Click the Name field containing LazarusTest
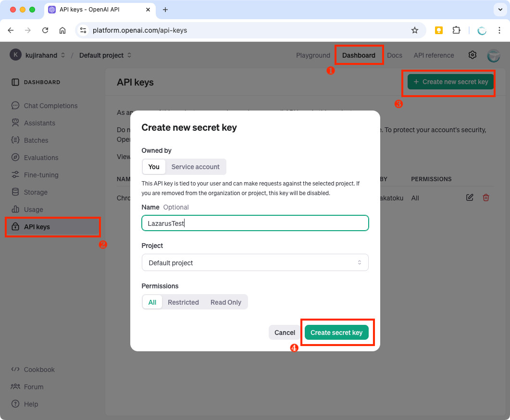The width and height of the screenshot is (510, 420). coord(255,223)
